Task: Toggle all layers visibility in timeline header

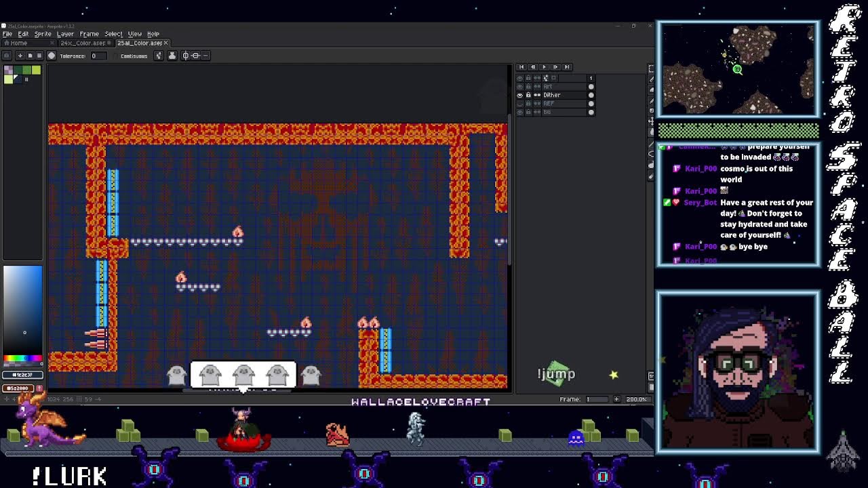Action: (520, 78)
